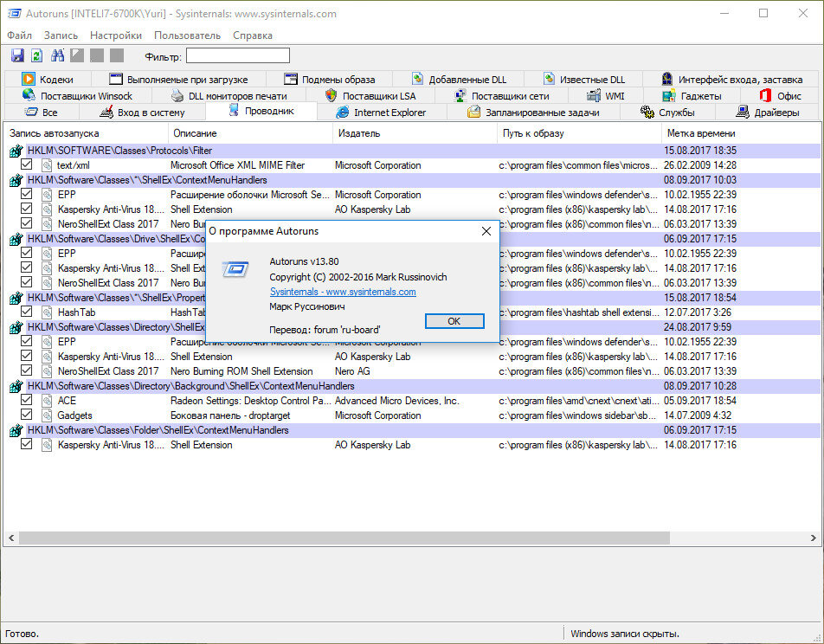Image resolution: width=824 pixels, height=644 pixels.
Task: Disable the Gadgets sidebar entry
Action: point(26,415)
